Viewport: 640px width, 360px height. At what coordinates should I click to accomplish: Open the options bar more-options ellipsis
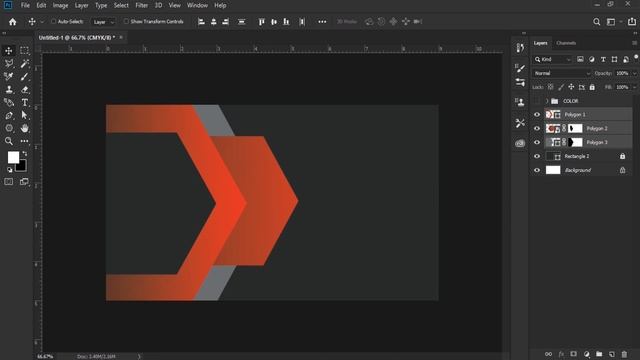(x=322, y=22)
